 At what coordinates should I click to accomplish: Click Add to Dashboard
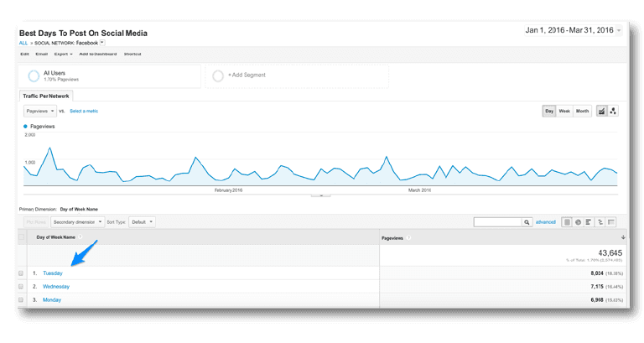click(98, 54)
